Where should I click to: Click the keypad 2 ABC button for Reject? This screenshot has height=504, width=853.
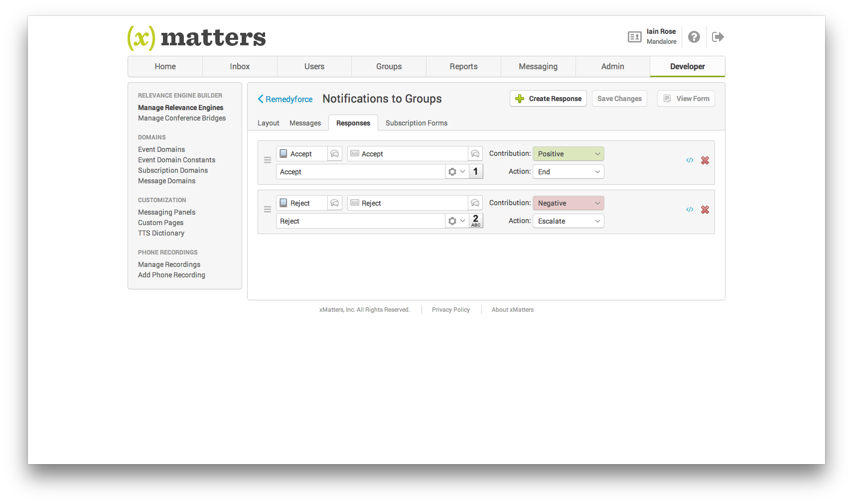(x=476, y=221)
